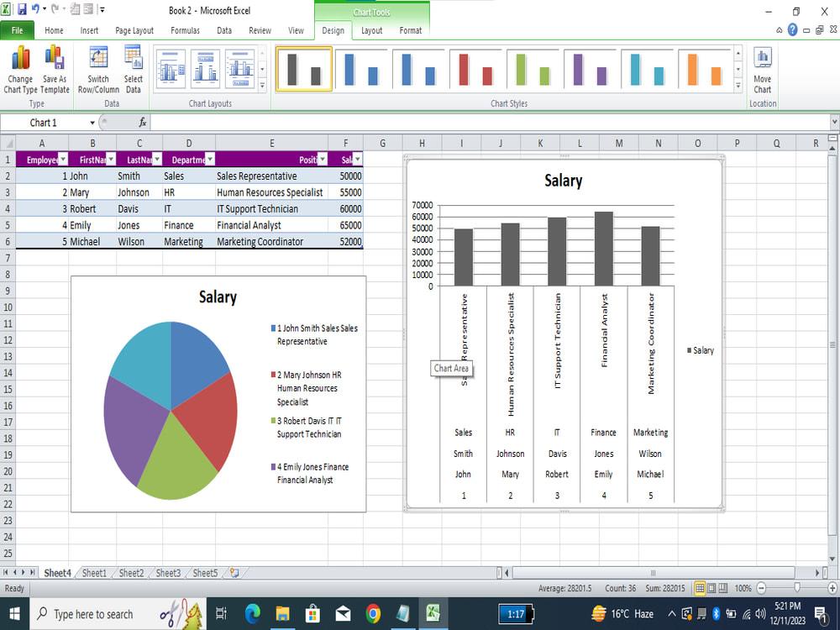Select the first chart style thumbnail
Image resolution: width=840 pixels, height=630 pixels.
[x=303, y=69]
